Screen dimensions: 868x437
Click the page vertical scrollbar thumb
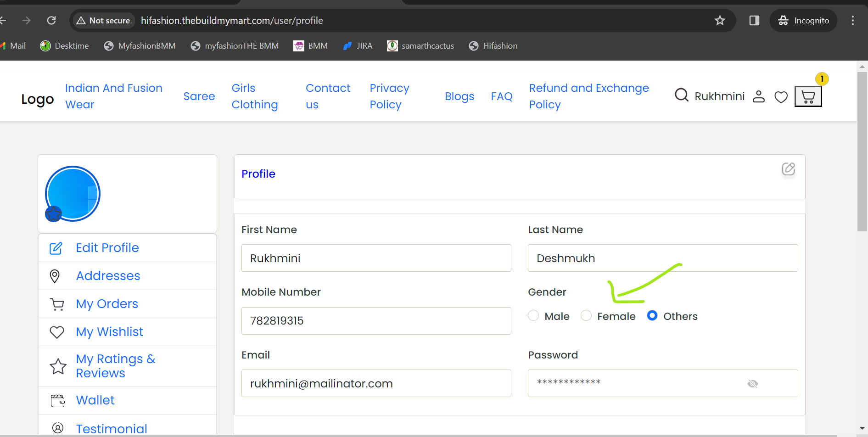point(862,151)
